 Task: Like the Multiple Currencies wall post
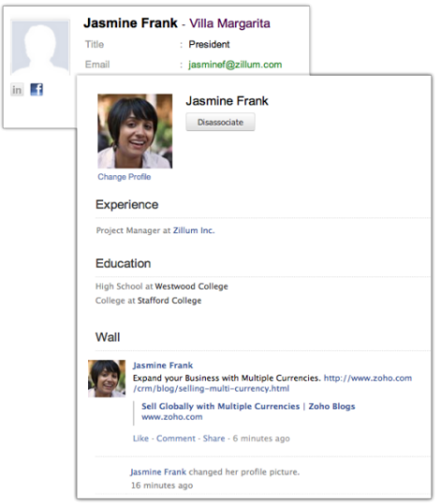coord(140,438)
